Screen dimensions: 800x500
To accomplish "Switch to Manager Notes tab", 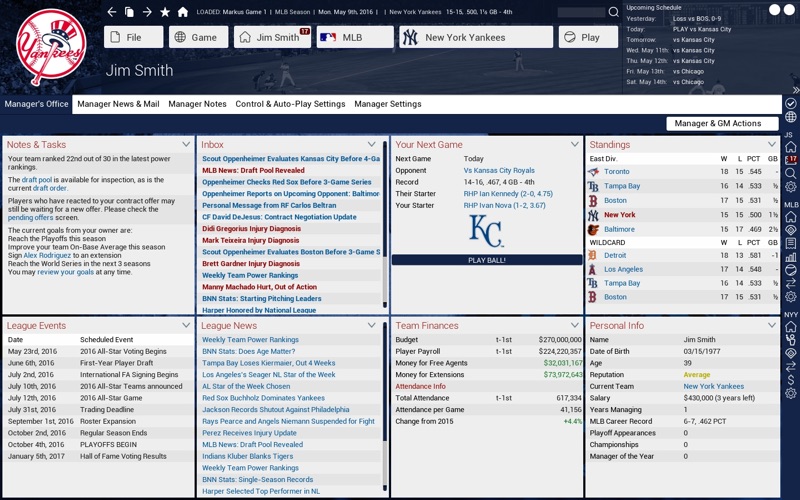I will point(197,104).
